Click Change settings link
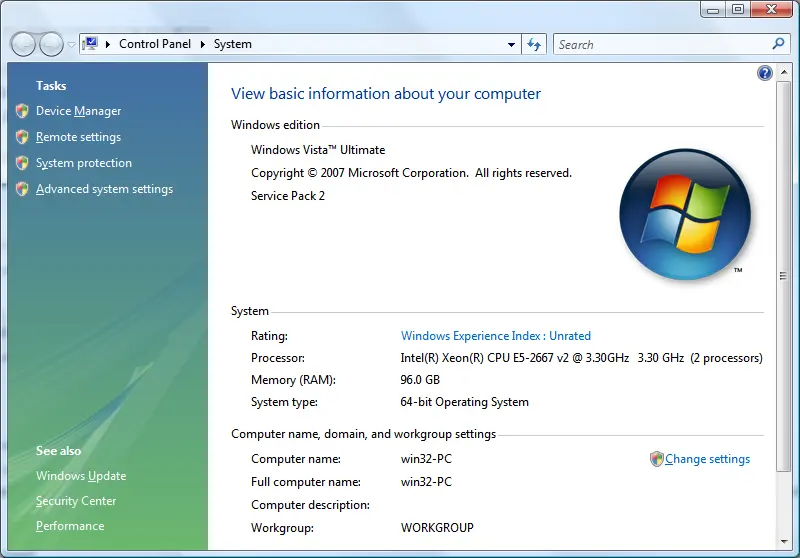This screenshot has height=558, width=800. tap(708, 459)
